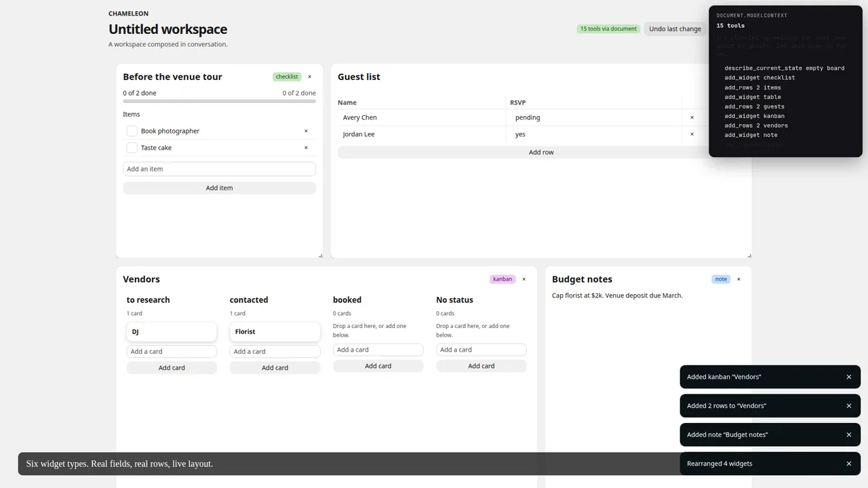Select the Florist vendor card

click(275, 331)
